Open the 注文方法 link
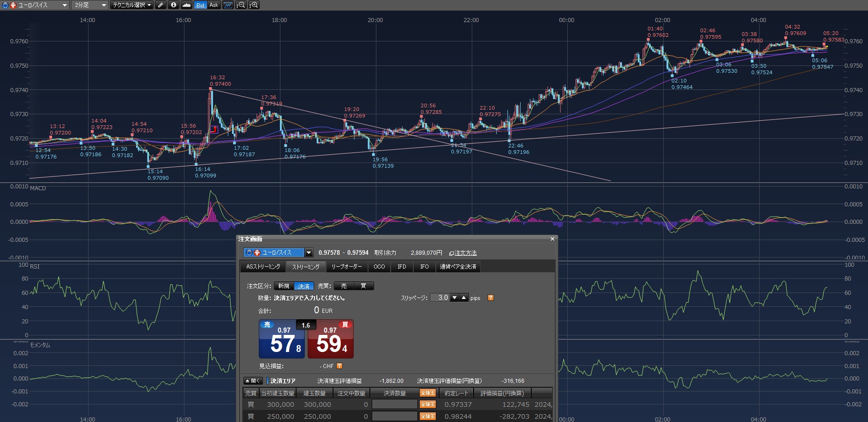Image resolution: width=868 pixels, height=422 pixels. [463, 253]
